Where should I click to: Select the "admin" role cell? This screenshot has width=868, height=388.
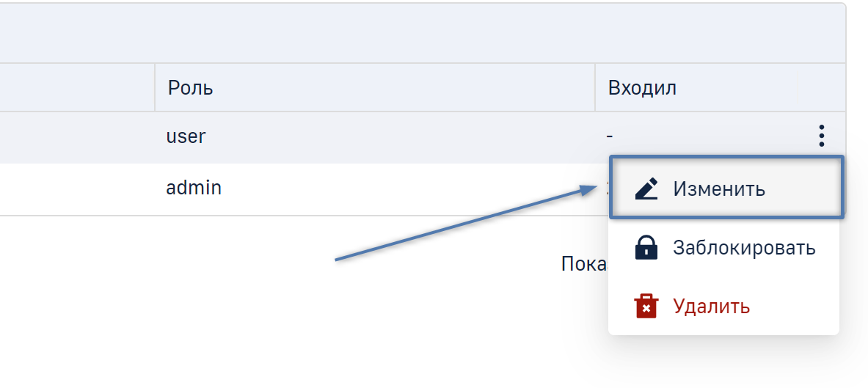tap(194, 188)
